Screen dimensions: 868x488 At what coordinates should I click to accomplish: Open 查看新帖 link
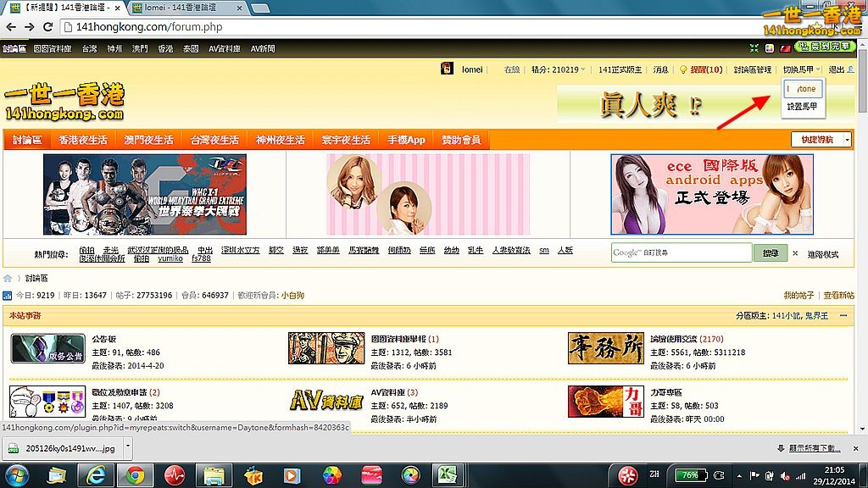[x=838, y=296]
